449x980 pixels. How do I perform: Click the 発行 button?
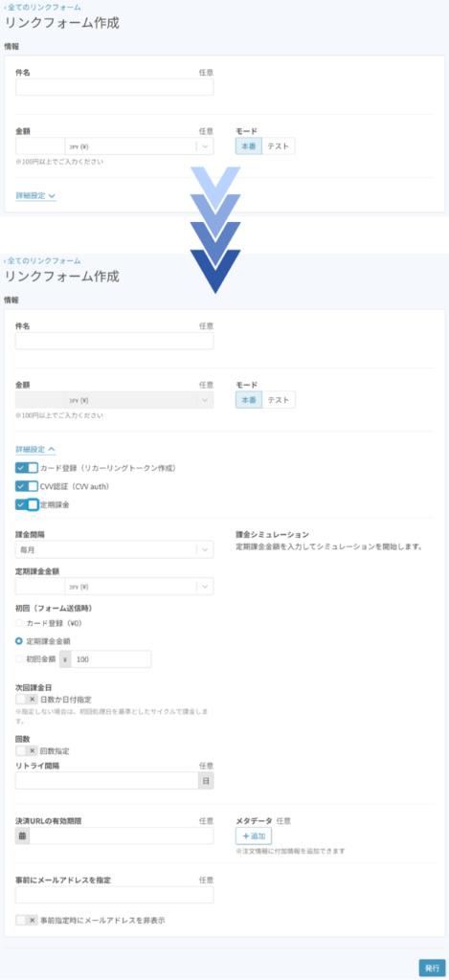click(x=432, y=968)
